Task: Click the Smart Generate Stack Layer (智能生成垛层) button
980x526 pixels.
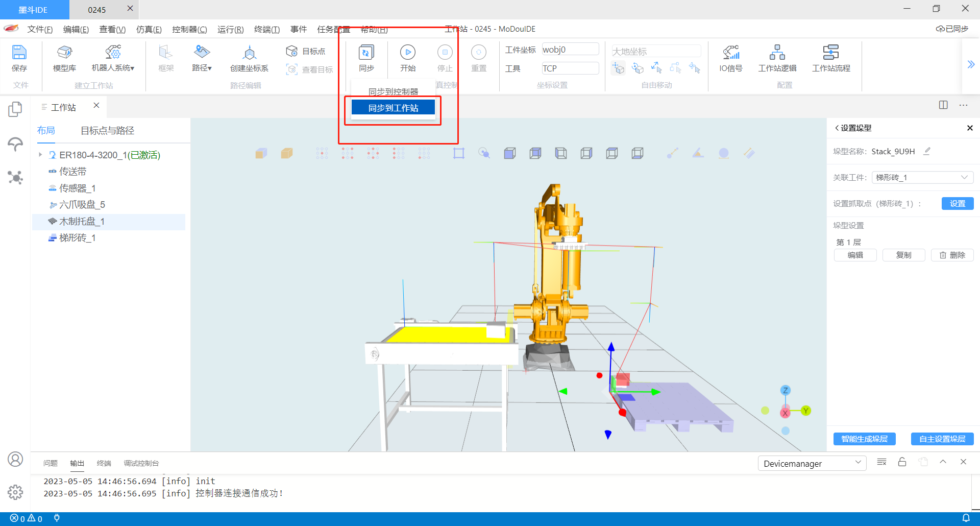Action: point(864,439)
